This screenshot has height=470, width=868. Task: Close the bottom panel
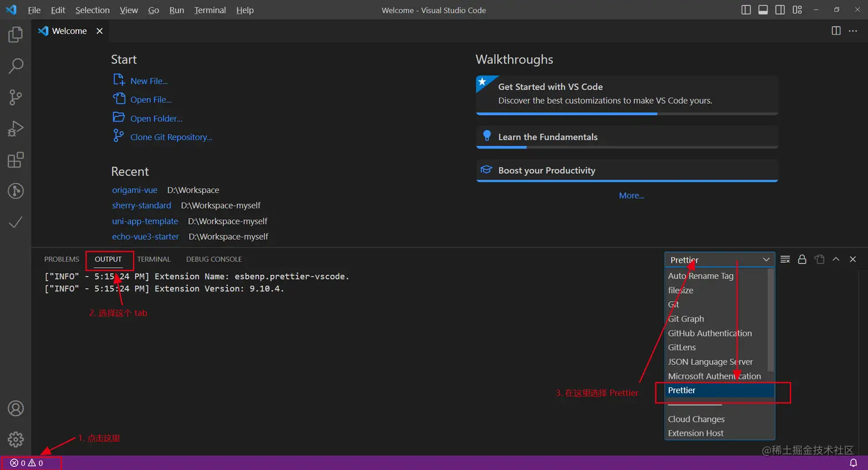point(853,259)
